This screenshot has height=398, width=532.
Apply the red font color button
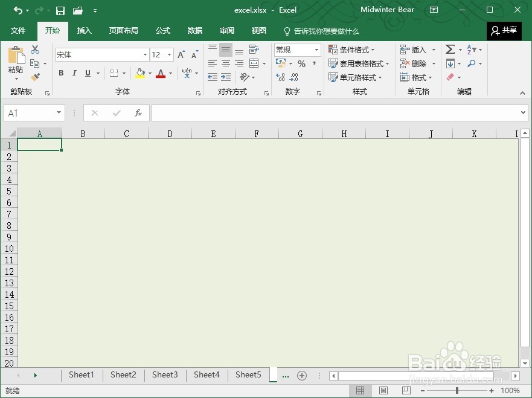(161, 73)
